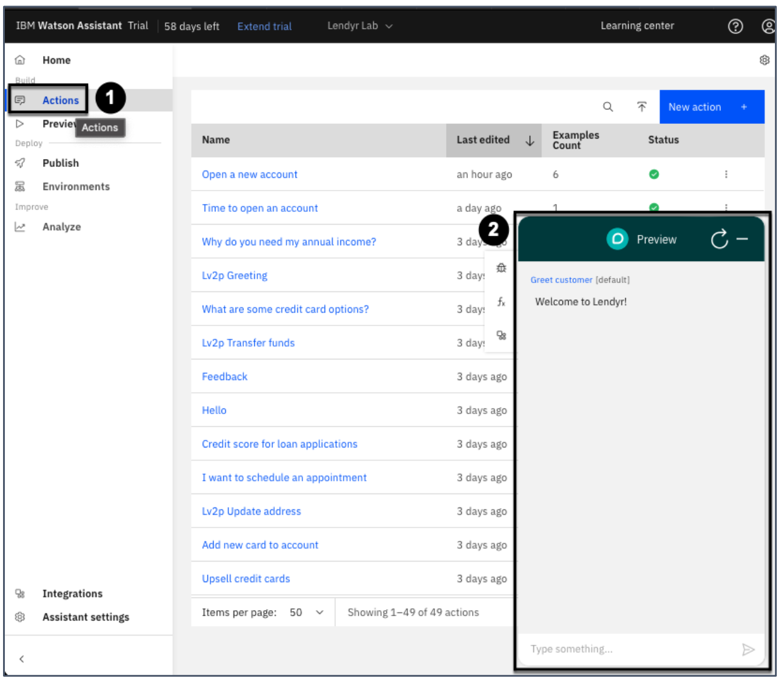
Task: Open 'Why do you need my annual income?'
Action: click(x=289, y=242)
